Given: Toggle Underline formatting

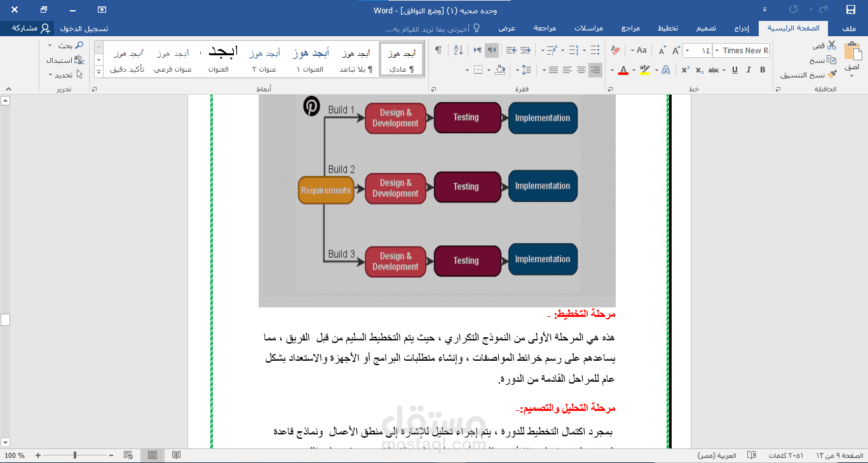Looking at the screenshot, I should click(734, 70).
